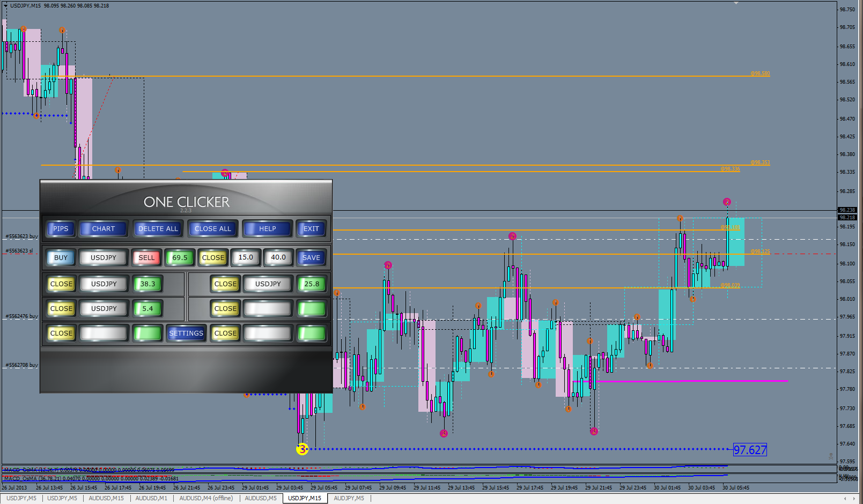Click the ONE CLICKER panel title
Image resolution: width=863 pixels, height=504 pixels.
click(186, 202)
